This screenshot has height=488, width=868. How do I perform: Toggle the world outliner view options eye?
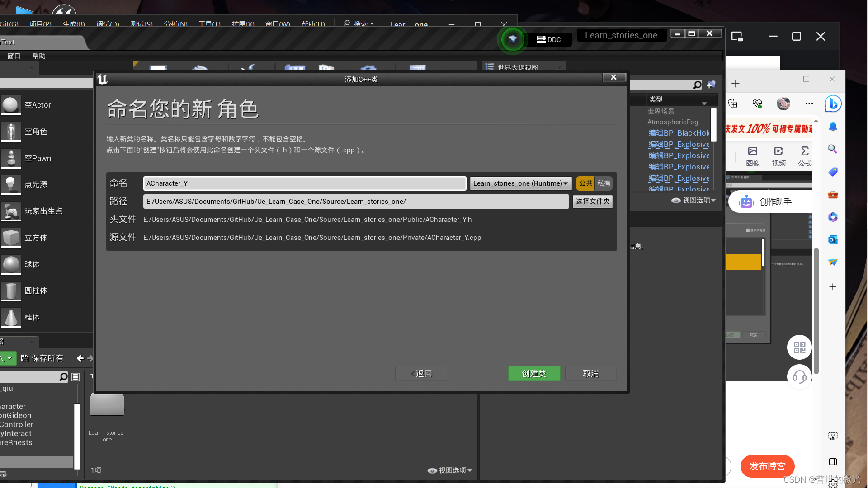click(x=675, y=200)
